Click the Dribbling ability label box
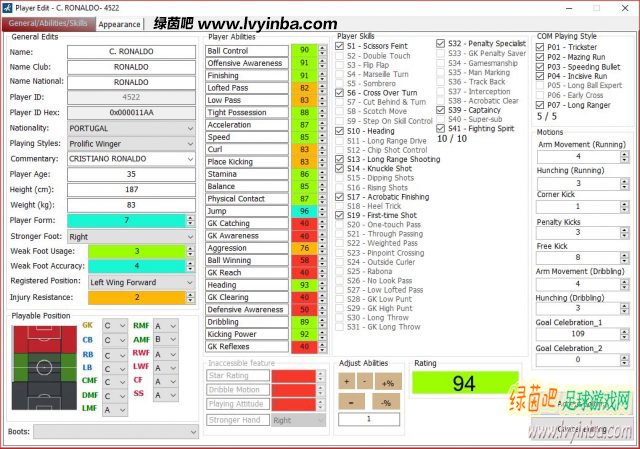640x449 pixels. tap(247, 322)
